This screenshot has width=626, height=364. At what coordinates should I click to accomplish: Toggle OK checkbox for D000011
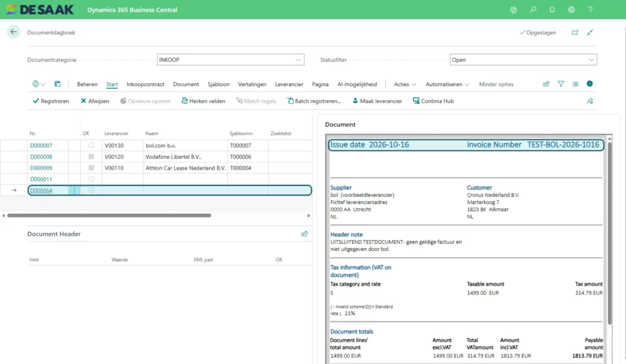(x=92, y=179)
